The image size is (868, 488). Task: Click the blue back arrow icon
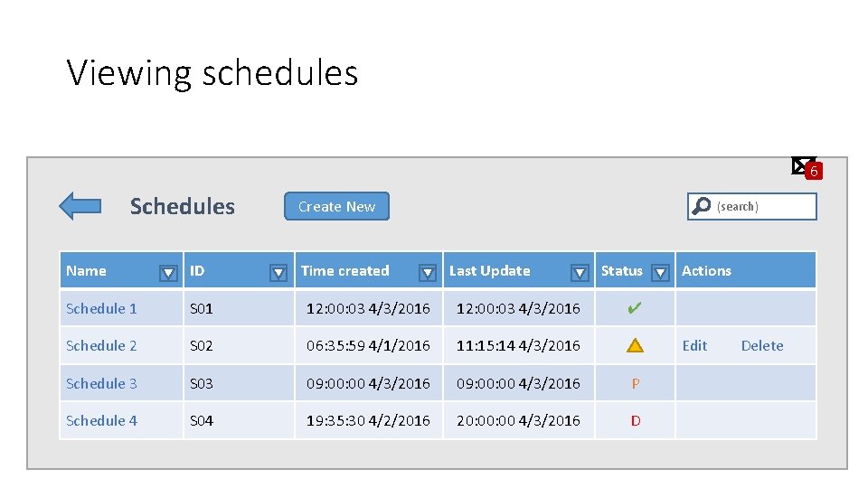tap(80, 206)
